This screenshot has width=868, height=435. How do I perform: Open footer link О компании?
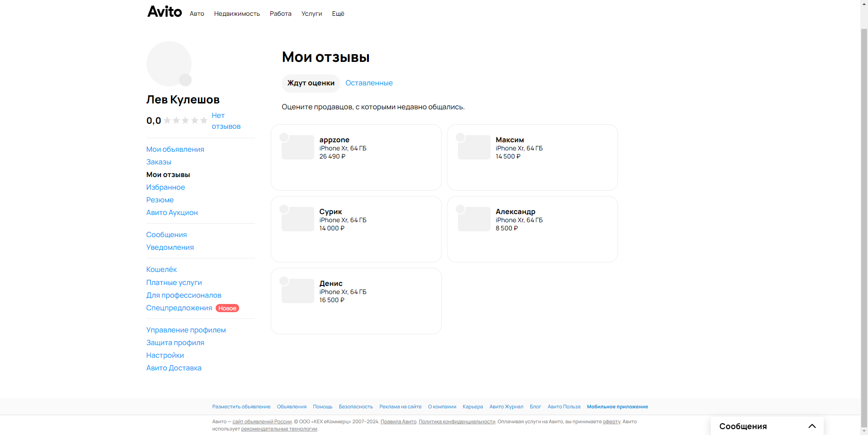tap(442, 407)
